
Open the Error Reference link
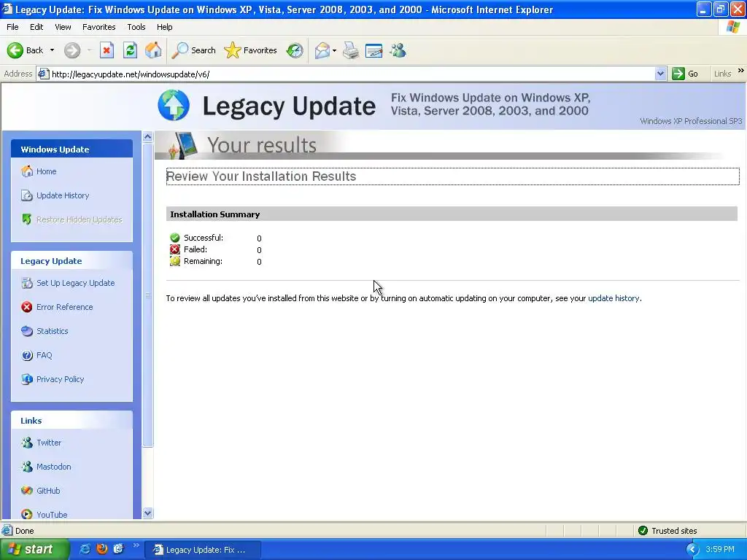(65, 307)
